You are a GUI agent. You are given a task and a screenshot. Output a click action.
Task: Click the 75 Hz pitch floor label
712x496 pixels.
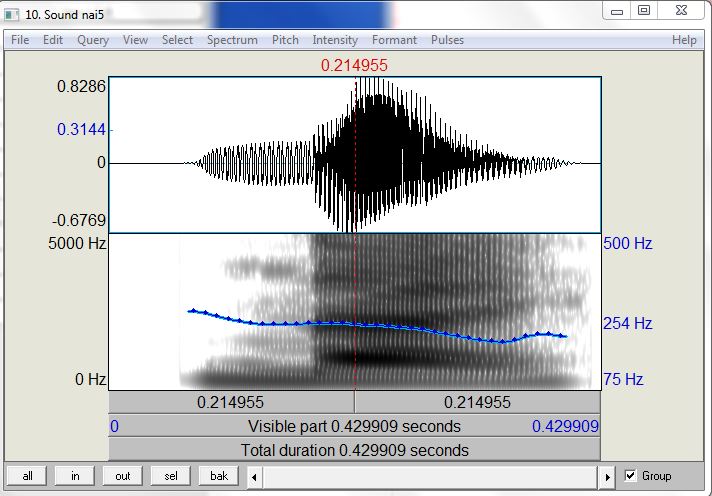point(623,379)
